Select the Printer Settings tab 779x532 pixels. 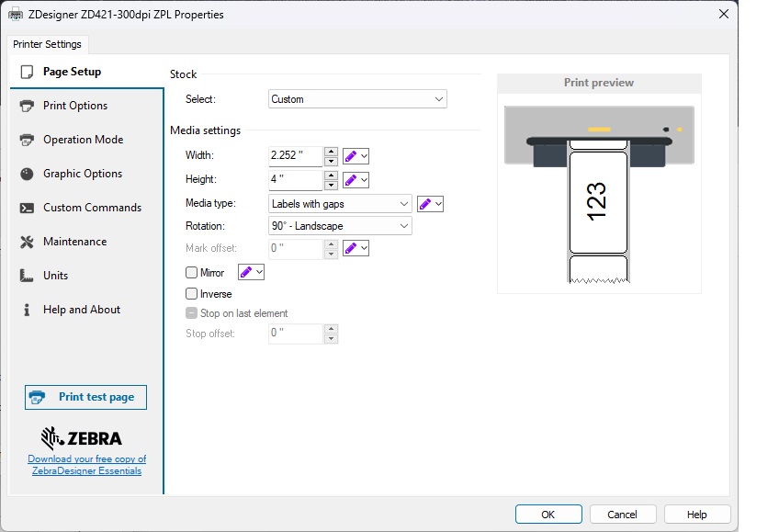(47, 44)
